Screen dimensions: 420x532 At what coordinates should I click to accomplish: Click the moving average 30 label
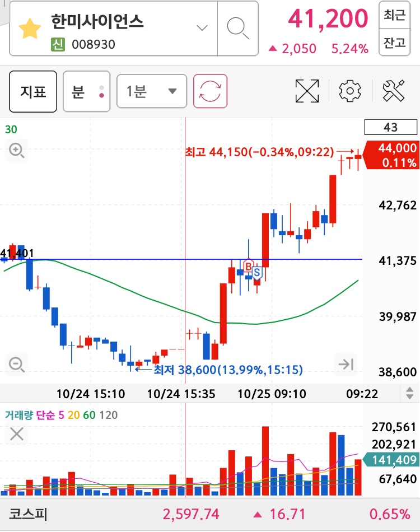pyautogui.click(x=11, y=129)
